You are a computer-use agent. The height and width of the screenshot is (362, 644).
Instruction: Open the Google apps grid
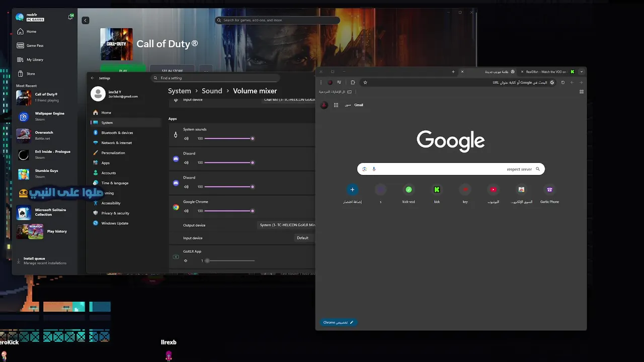[x=336, y=105]
